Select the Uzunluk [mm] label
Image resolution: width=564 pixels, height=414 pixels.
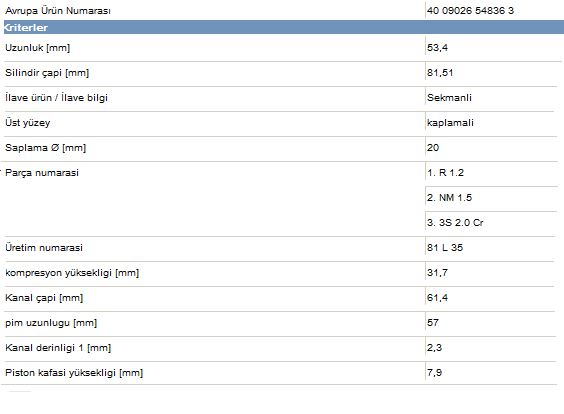pos(37,47)
